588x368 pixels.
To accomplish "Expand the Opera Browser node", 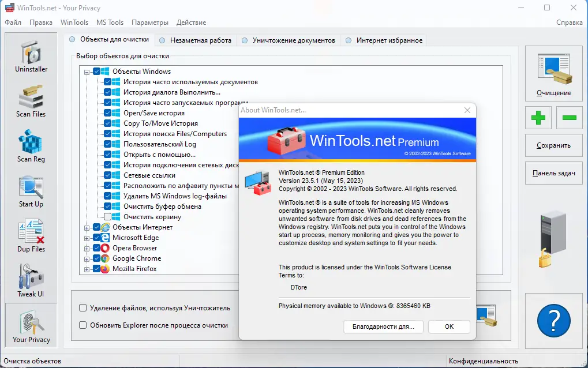I will (87, 249).
